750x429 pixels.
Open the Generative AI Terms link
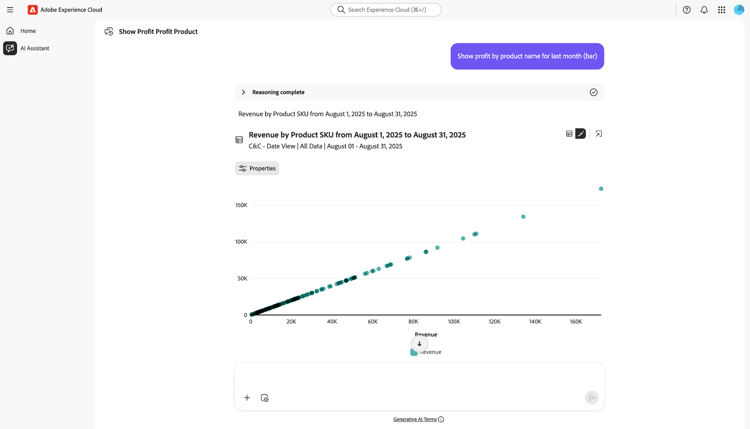click(x=414, y=420)
